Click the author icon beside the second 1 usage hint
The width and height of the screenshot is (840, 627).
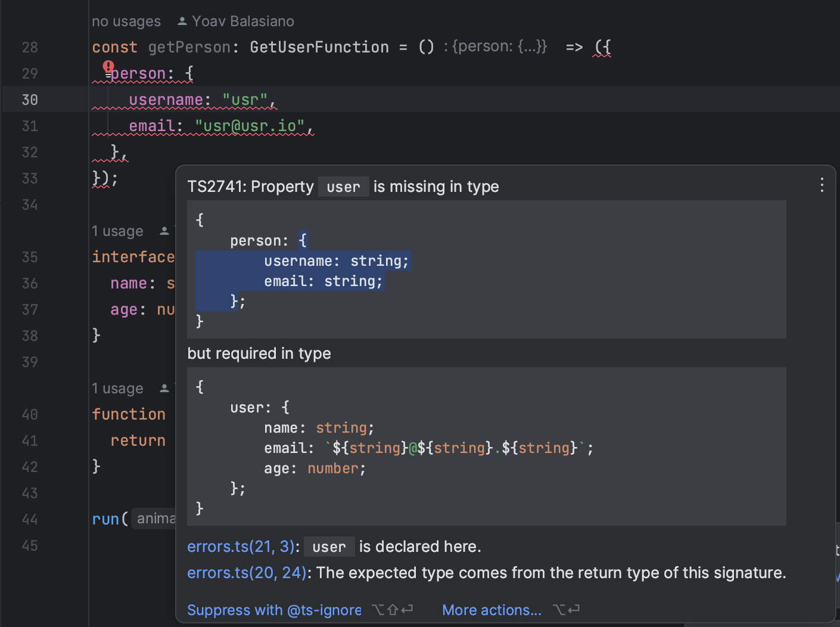point(163,387)
